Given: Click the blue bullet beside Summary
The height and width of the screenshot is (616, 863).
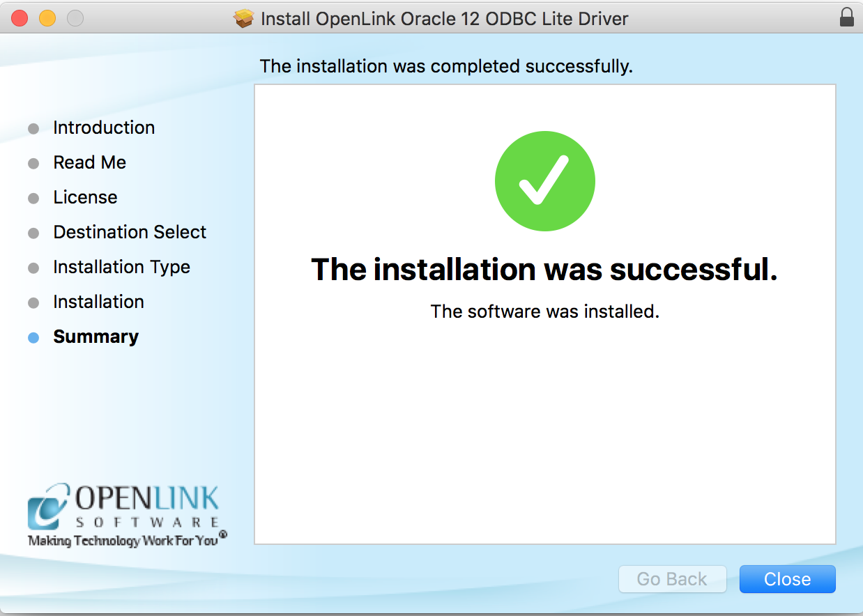Looking at the screenshot, I should coord(33,338).
